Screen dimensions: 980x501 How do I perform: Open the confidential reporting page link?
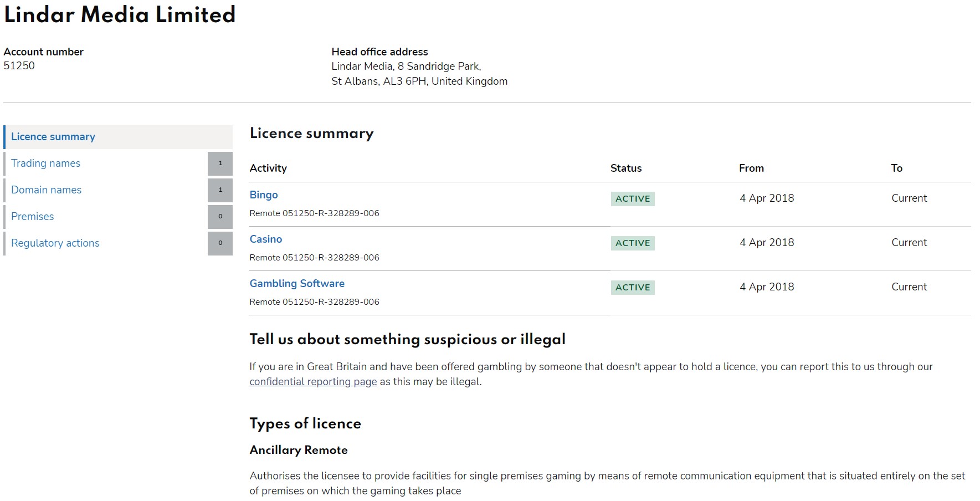tap(313, 382)
